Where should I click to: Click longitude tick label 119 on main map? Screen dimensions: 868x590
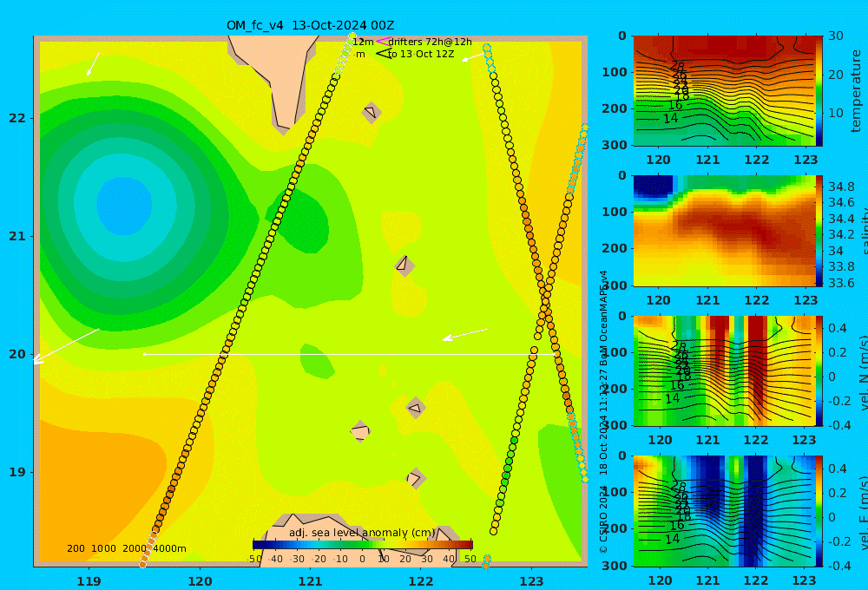pyautogui.click(x=89, y=581)
